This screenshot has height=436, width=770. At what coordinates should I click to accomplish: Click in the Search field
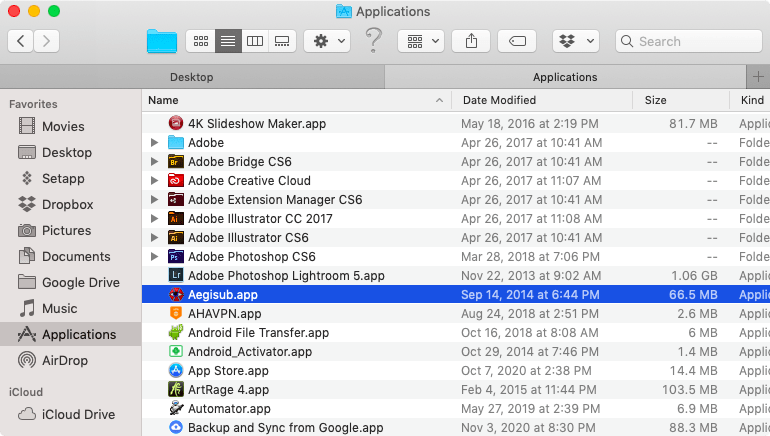[689, 41]
